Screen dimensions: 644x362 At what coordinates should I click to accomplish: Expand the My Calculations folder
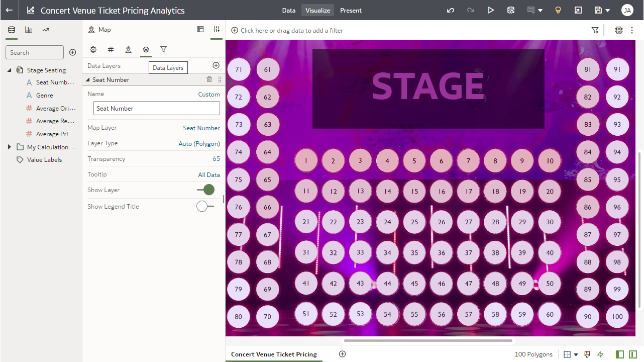coord(9,147)
